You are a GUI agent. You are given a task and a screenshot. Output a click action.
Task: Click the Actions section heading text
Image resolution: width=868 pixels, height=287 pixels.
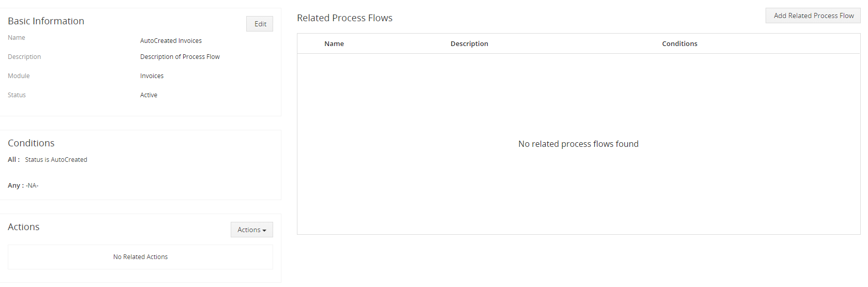tap(24, 227)
